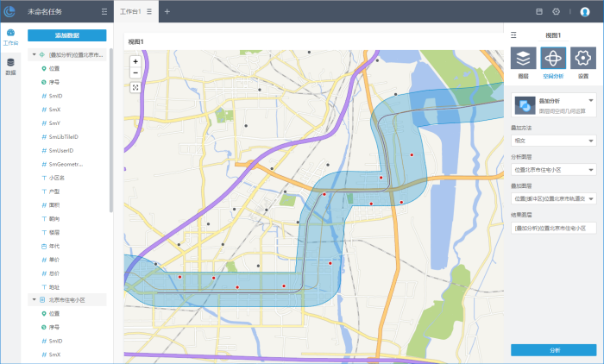Select the 空间分析 spatial analysis icon
The width and height of the screenshot is (604, 364).
[x=552, y=59]
